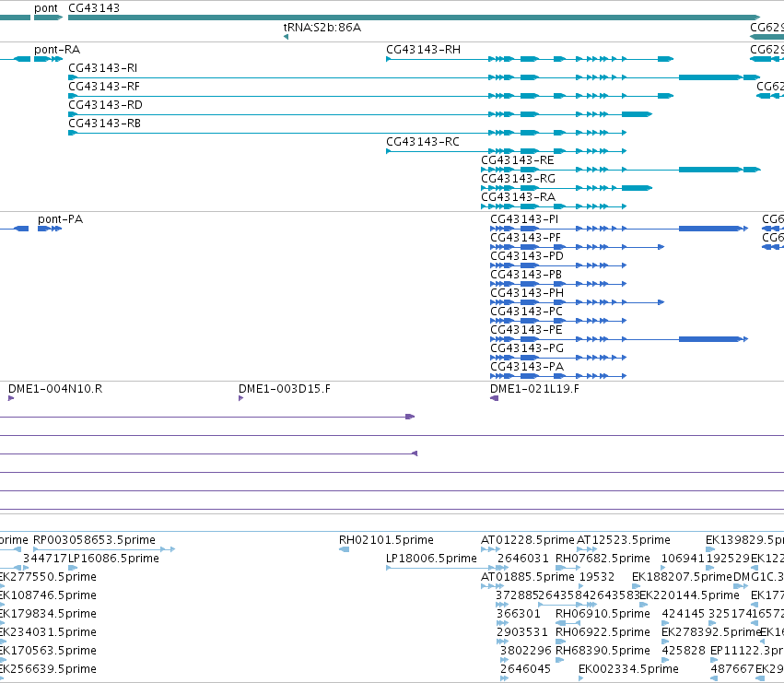Open EST label RH02101.5prime
784x683 pixels.
[386, 540]
